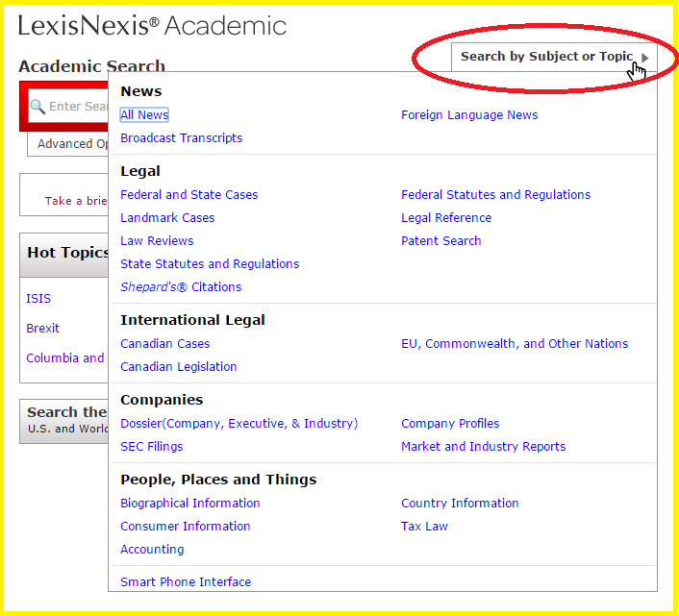Open Federal and State Cases
This screenshot has height=616, width=679.
coord(189,195)
